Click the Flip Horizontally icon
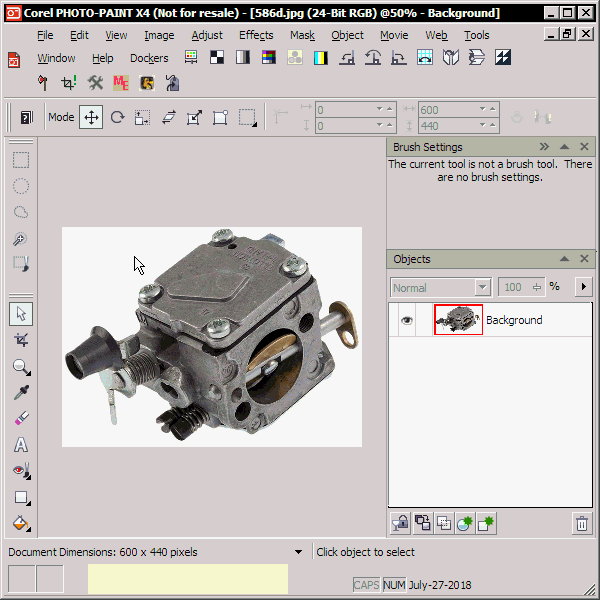The height and width of the screenshot is (600, 600). (451, 57)
